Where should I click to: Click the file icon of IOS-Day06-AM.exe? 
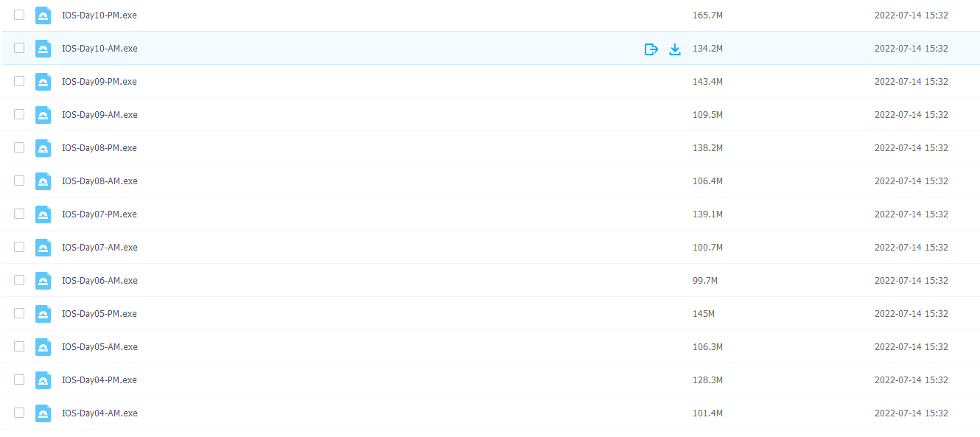(43, 281)
